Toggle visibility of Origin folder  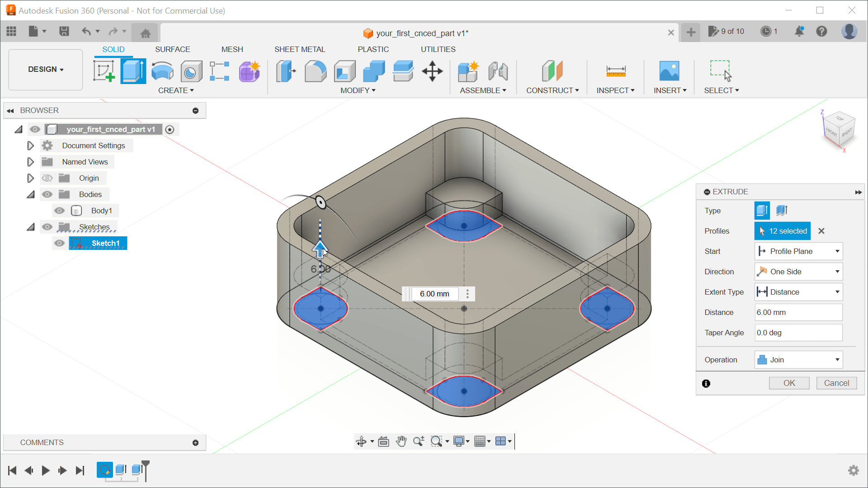coord(47,178)
